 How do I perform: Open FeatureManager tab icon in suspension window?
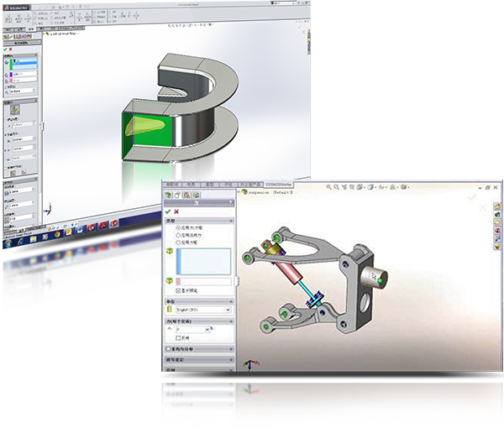point(169,195)
